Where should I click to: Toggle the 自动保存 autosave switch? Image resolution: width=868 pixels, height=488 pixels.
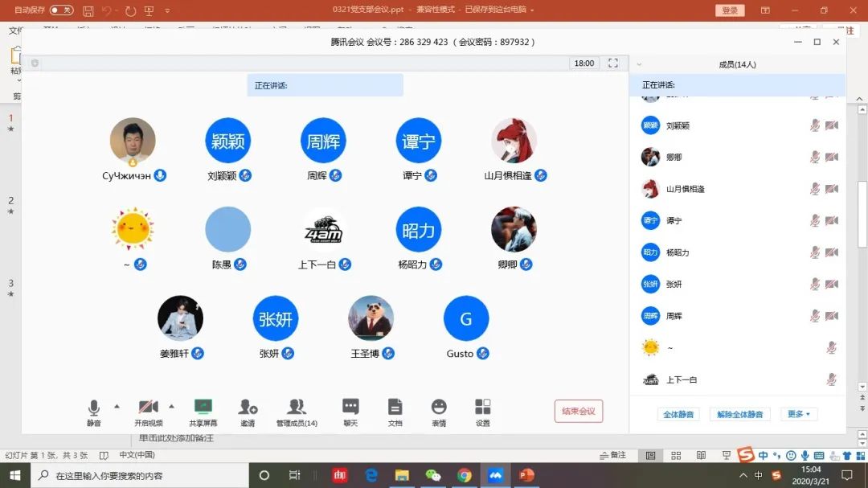[61, 10]
